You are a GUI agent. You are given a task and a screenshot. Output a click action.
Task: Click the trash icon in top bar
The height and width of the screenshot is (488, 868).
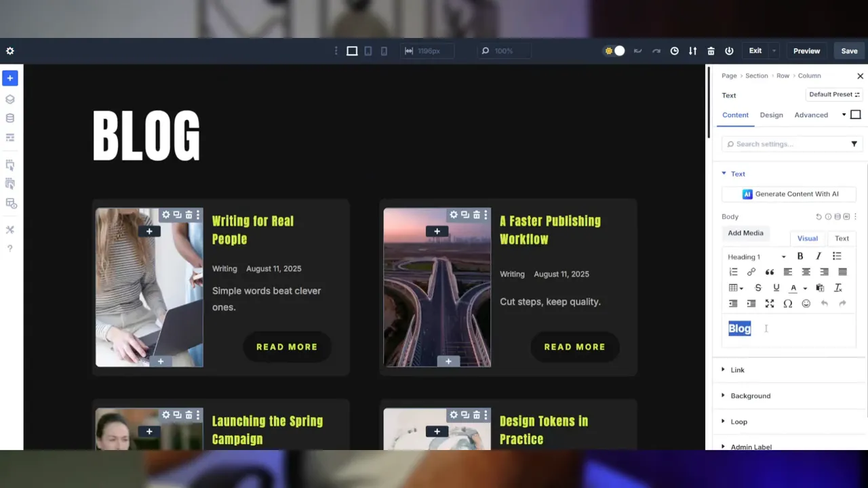coord(711,51)
